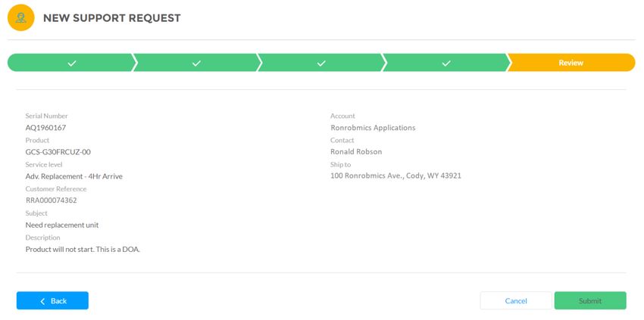This screenshot has height=320, width=644.
Task: Go back using the Back button
Action: pyautogui.click(x=52, y=301)
